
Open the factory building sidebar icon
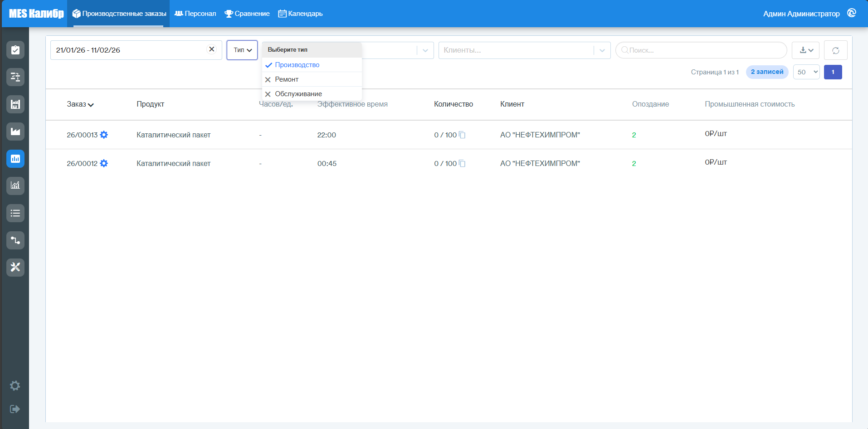[15, 104]
